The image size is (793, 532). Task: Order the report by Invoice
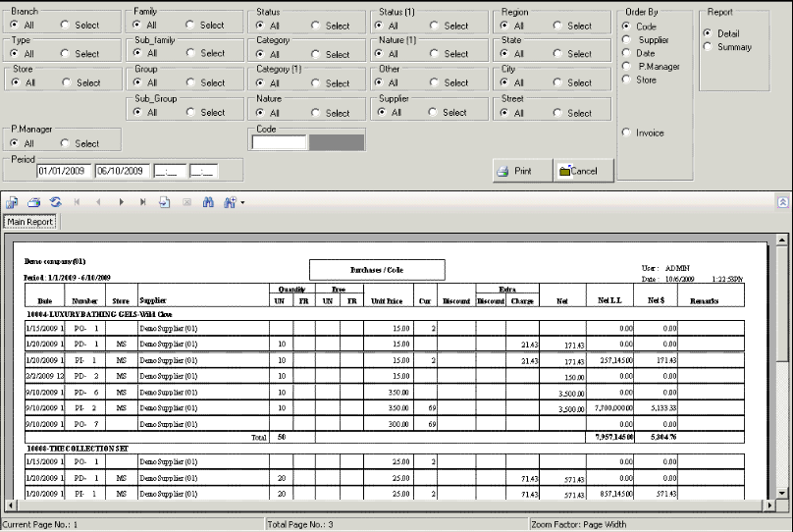pyautogui.click(x=627, y=133)
